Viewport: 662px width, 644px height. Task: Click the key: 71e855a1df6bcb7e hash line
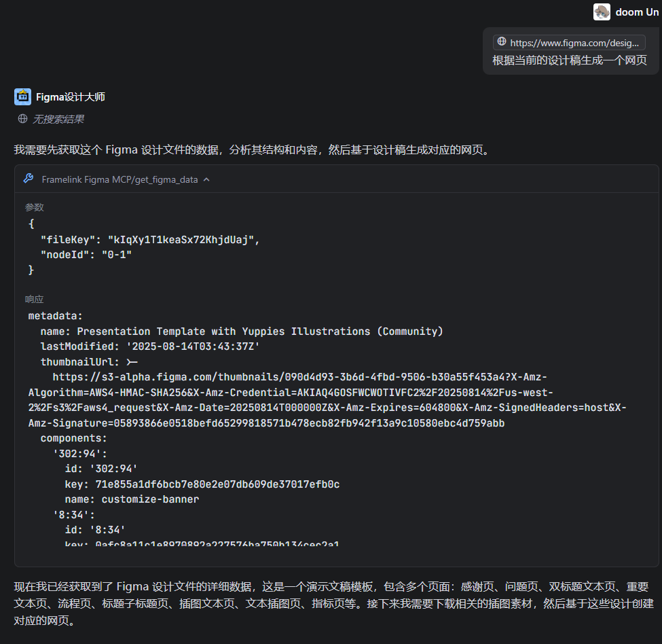(202, 484)
